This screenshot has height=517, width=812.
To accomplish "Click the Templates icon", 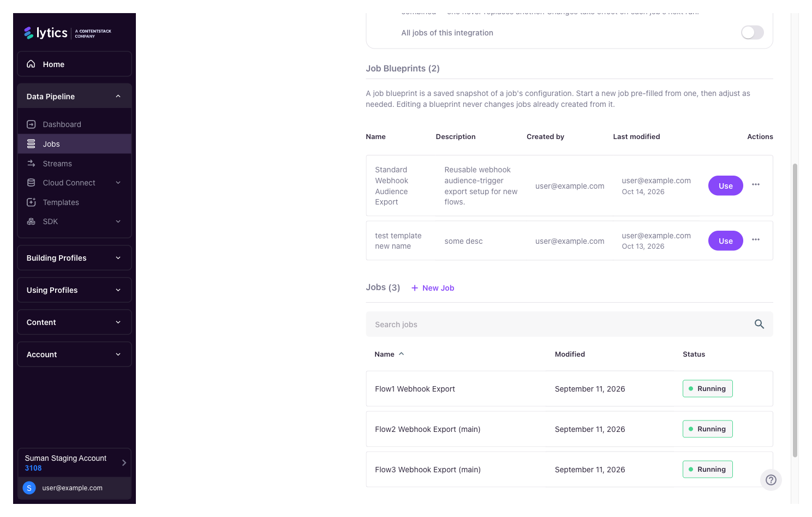I will 31,202.
